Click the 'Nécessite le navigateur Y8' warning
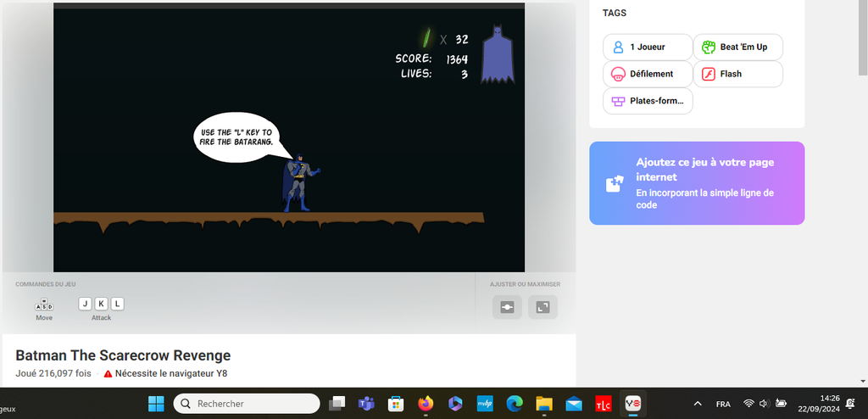 pos(165,373)
